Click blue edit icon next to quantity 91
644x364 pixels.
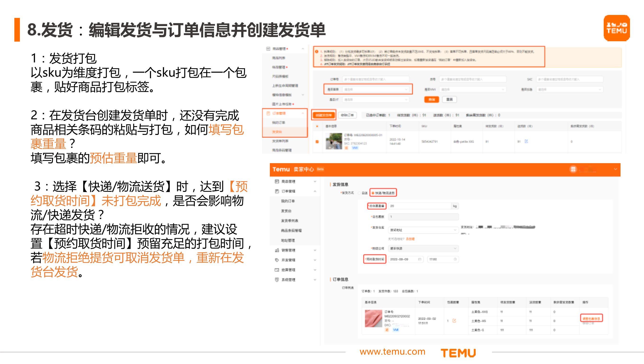pyautogui.click(x=526, y=142)
